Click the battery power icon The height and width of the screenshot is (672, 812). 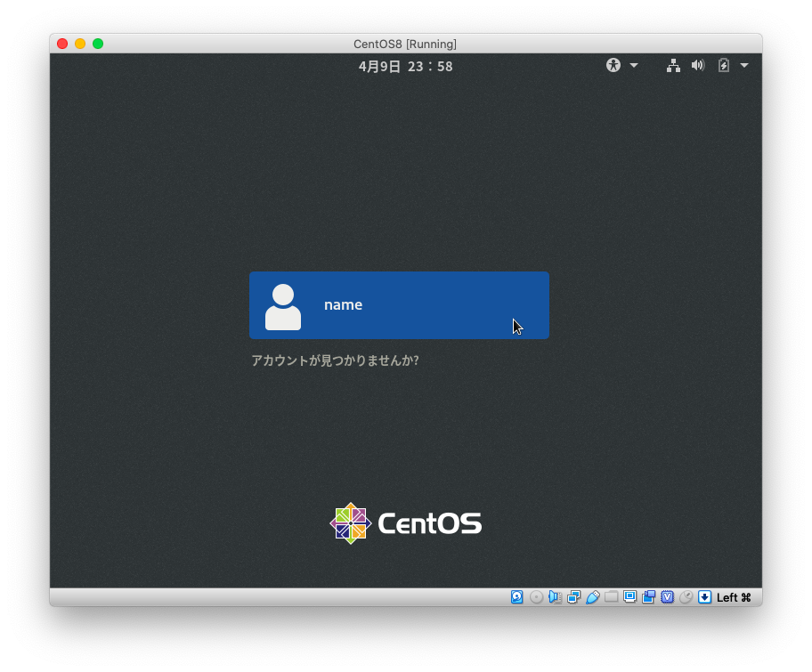(724, 65)
